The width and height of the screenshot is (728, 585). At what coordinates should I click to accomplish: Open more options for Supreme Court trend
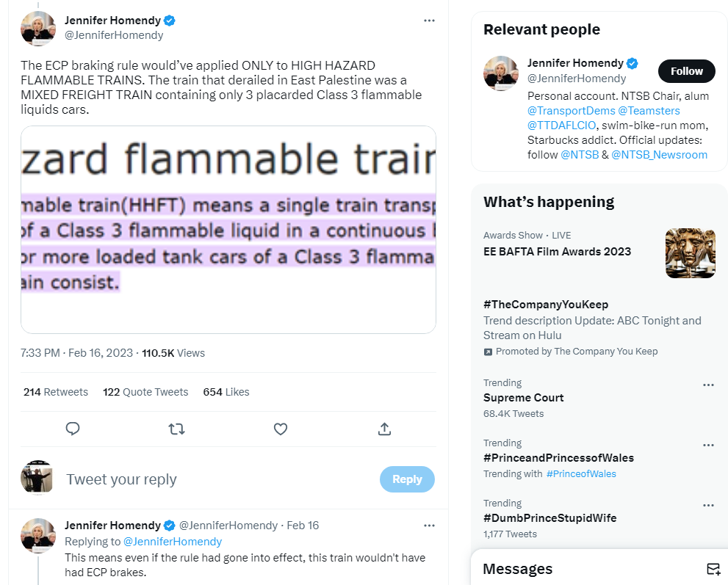pyautogui.click(x=708, y=385)
